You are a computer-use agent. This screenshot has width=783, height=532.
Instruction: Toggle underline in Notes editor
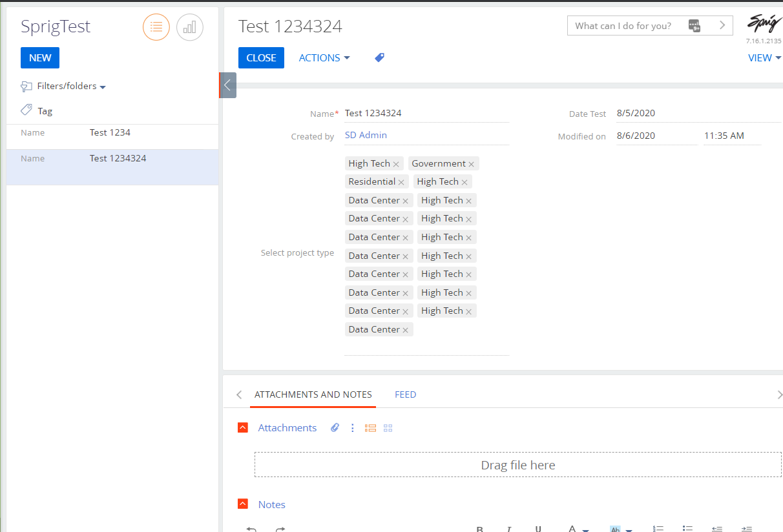[x=538, y=529]
